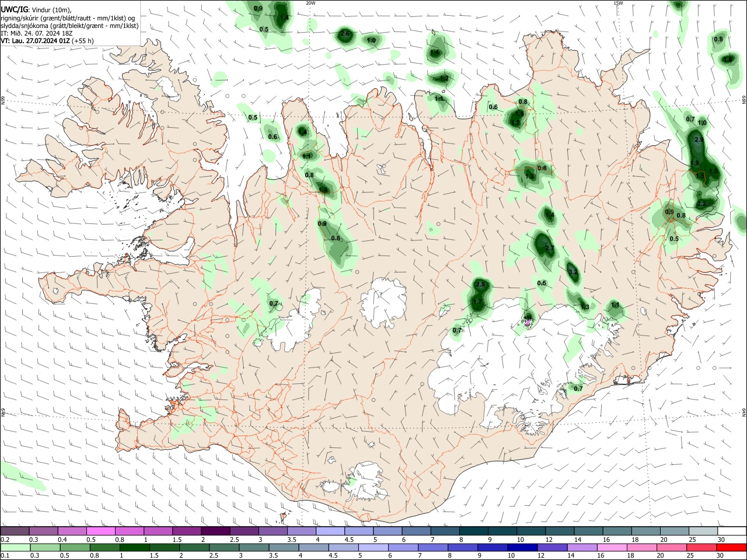Click the UWC/IG title text
The height and width of the screenshot is (560, 747).
point(14,9)
